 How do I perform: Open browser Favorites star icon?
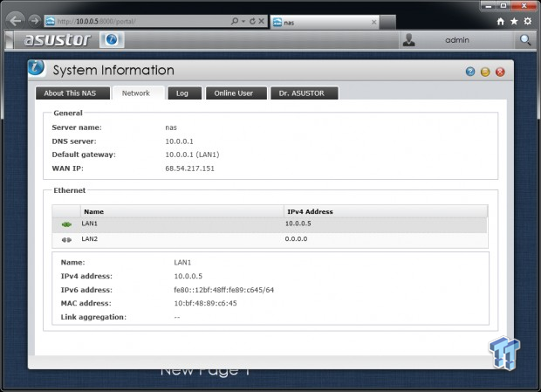coord(514,22)
